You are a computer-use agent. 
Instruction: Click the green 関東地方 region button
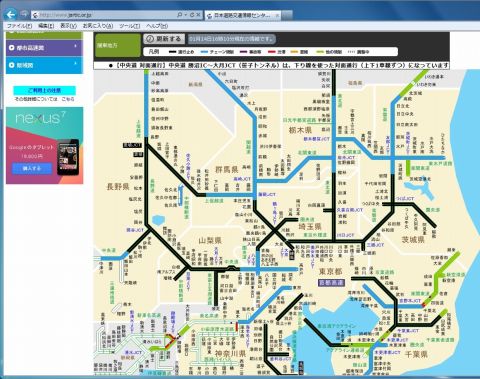coord(117,45)
